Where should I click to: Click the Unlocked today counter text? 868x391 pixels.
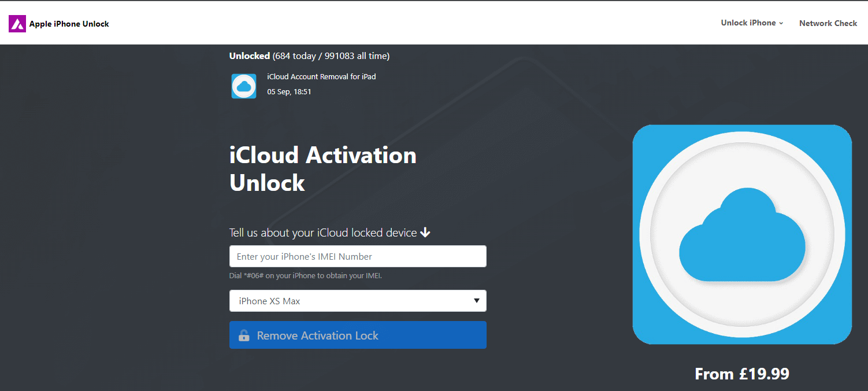(x=309, y=56)
